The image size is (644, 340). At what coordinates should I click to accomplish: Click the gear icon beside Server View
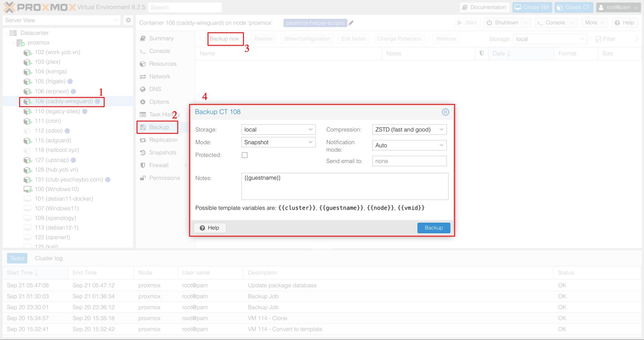click(128, 20)
